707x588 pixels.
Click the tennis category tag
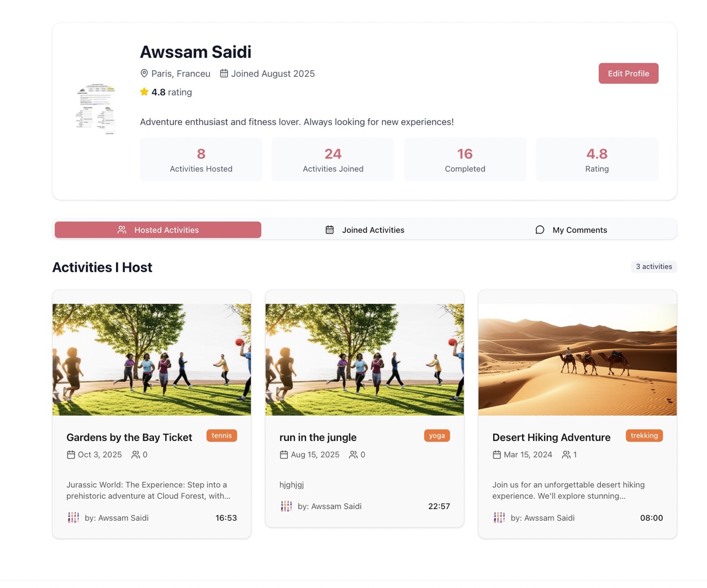pyautogui.click(x=221, y=436)
